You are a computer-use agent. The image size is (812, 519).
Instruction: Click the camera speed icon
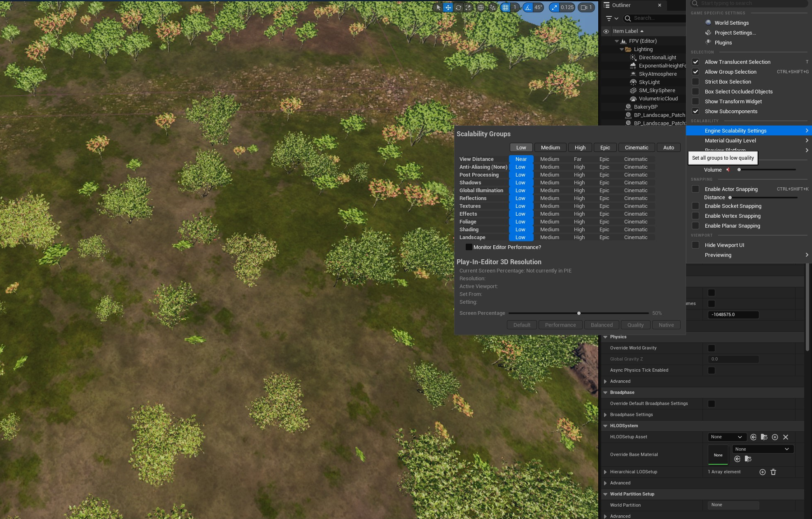pyautogui.click(x=584, y=7)
